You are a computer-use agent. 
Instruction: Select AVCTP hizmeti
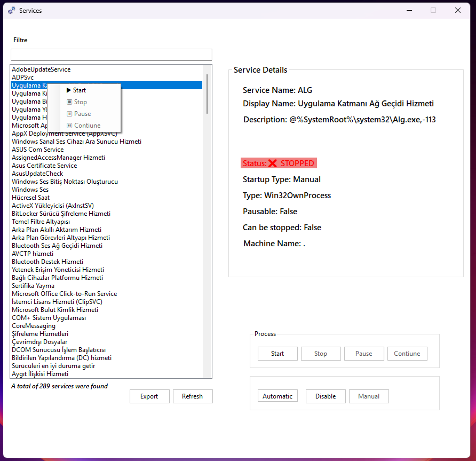click(107, 254)
